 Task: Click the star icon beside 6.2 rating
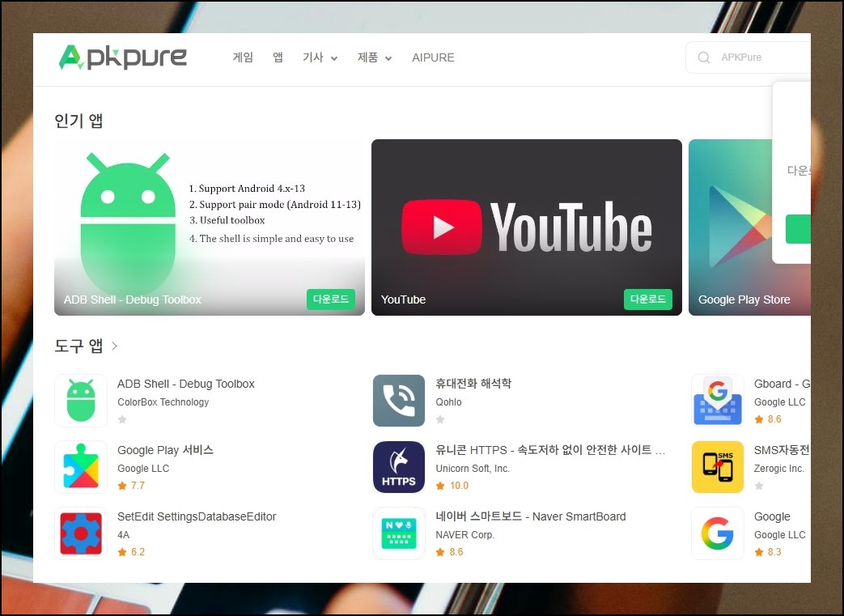[122, 552]
